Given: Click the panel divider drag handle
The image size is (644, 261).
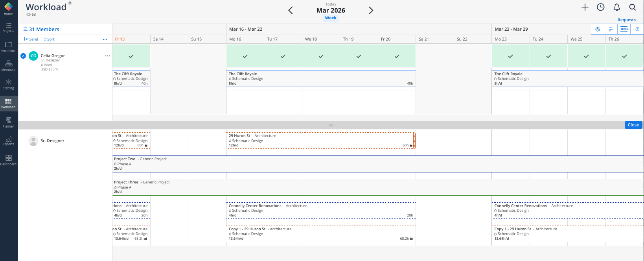Looking at the screenshot, I should (331, 125).
